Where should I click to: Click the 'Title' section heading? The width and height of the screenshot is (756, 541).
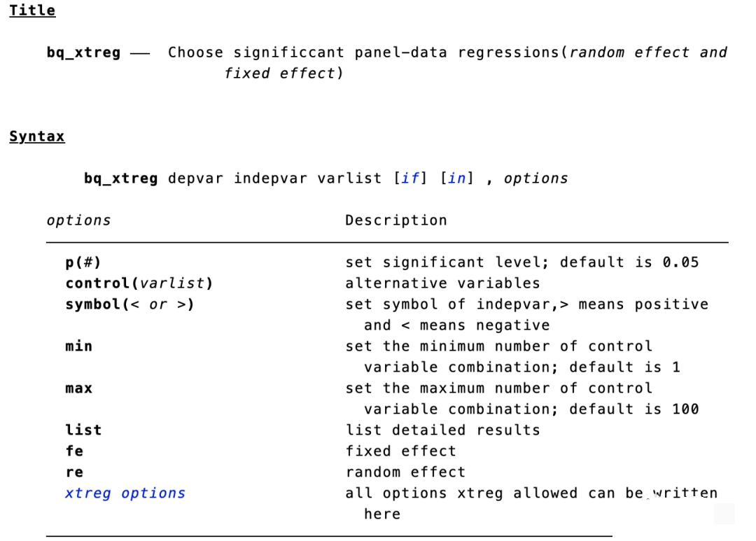coord(32,10)
